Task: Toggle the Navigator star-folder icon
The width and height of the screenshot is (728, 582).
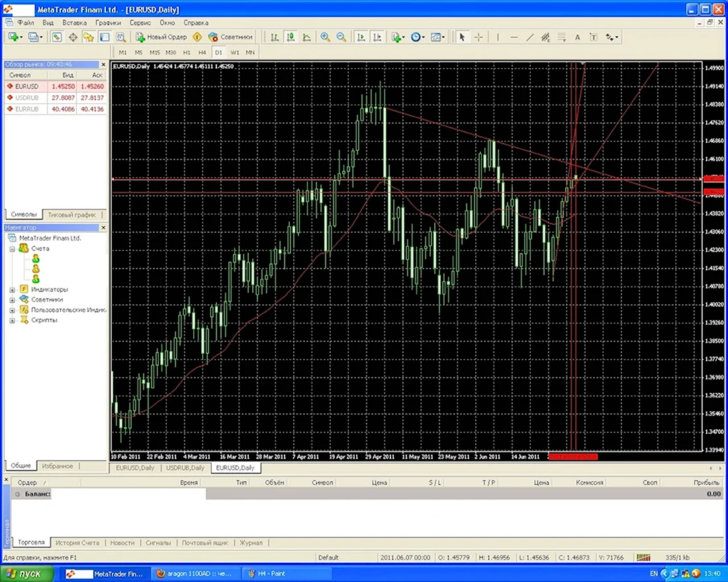Action: pyautogui.click(x=88, y=37)
